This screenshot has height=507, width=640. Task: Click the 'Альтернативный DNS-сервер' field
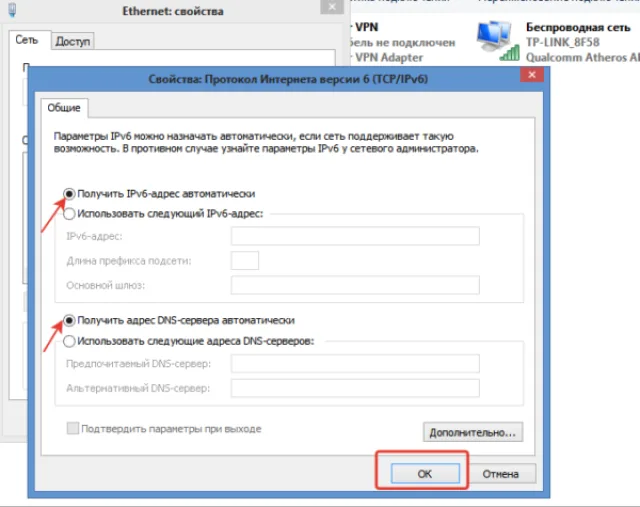tap(355, 388)
